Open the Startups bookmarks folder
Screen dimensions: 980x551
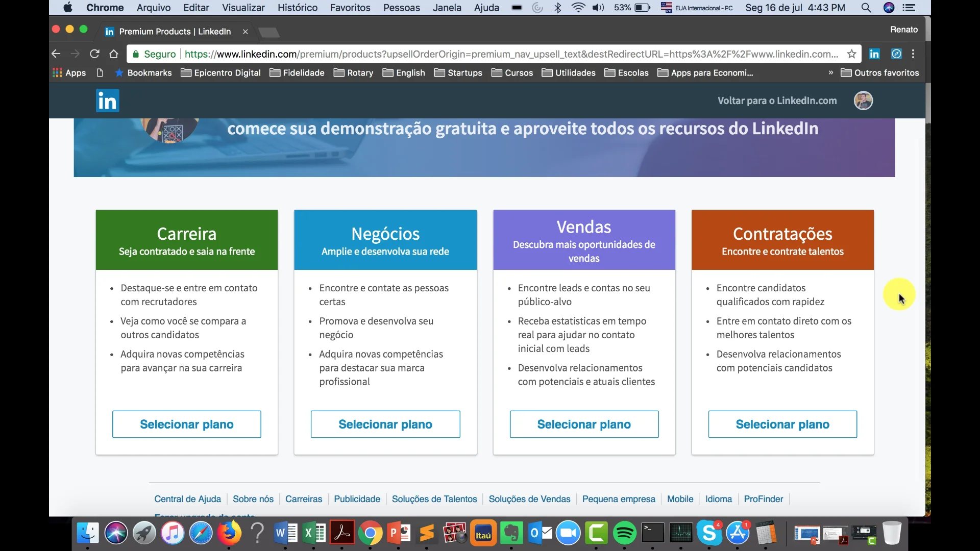click(458, 73)
